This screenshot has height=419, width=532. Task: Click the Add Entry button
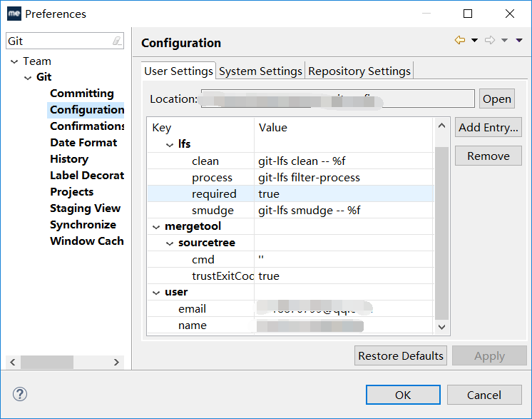(488, 128)
